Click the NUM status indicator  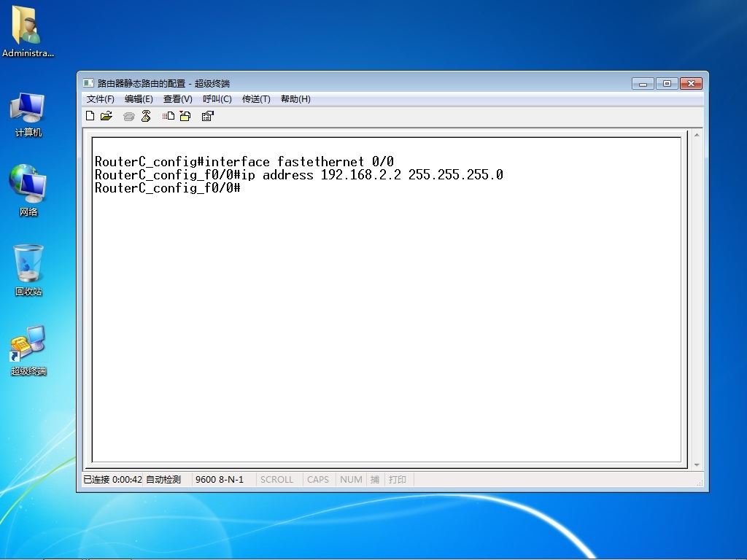351,480
